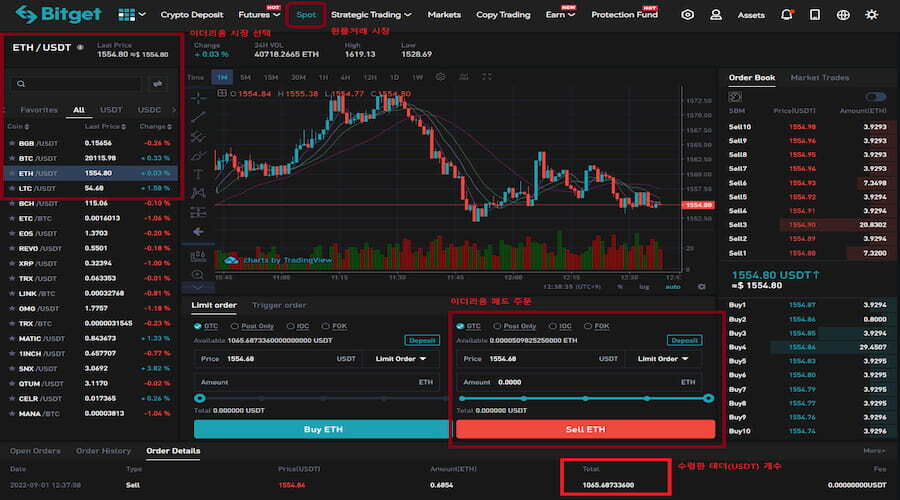
Task: Select FOK option in buy panel
Action: pyautogui.click(x=334, y=326)
